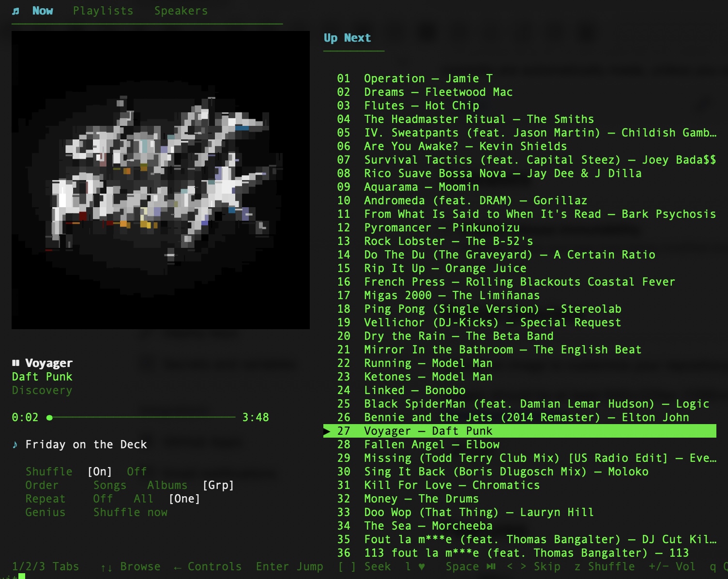The image size is (728, 579).
Task: Select the Up Next header
Action: pyautogui.click(x=347, y=38)
